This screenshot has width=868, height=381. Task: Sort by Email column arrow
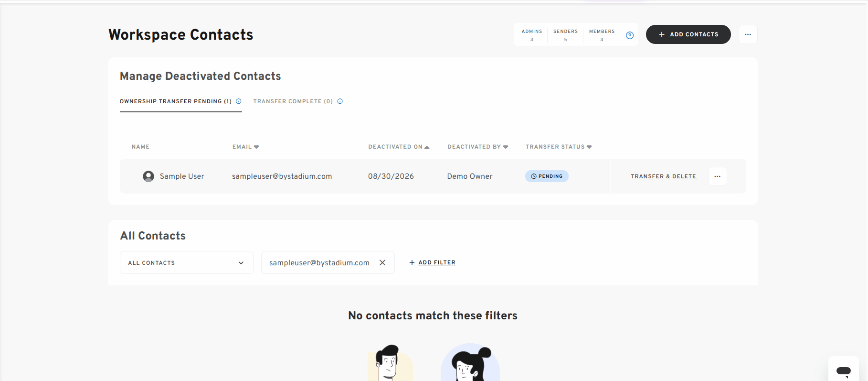click(256, 147)
